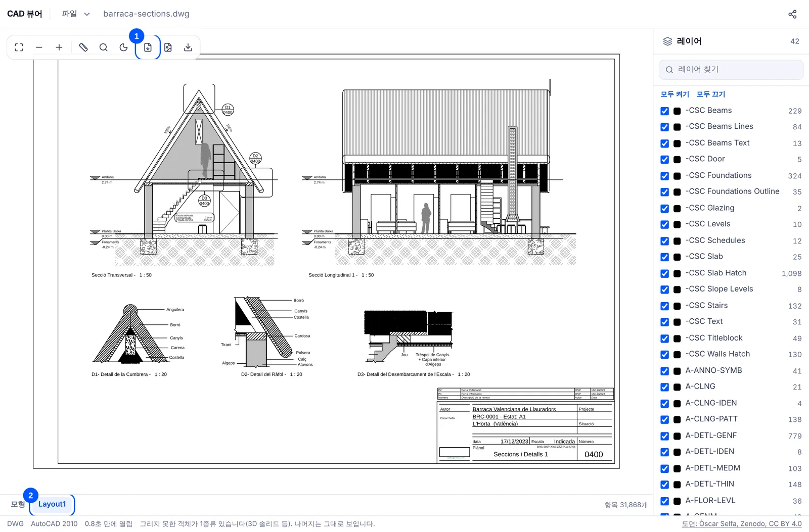The height and width of the screenshot is (532, 809).
Task: Click the -CSC Text layer name
Action: coord(704,321)
